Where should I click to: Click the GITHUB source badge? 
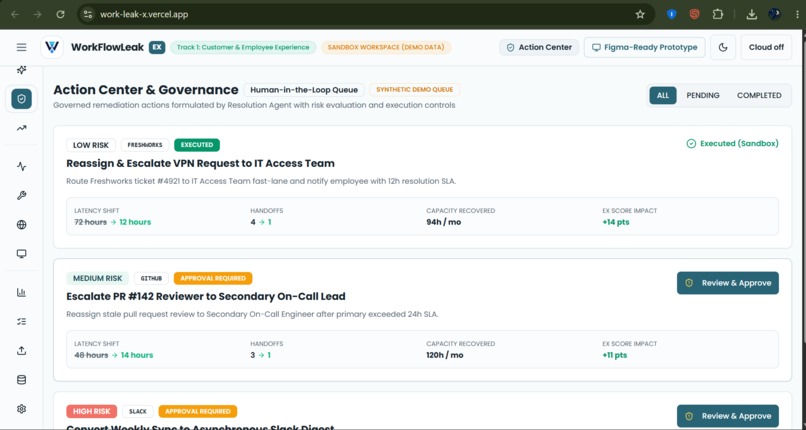click(x=151, y=278)
